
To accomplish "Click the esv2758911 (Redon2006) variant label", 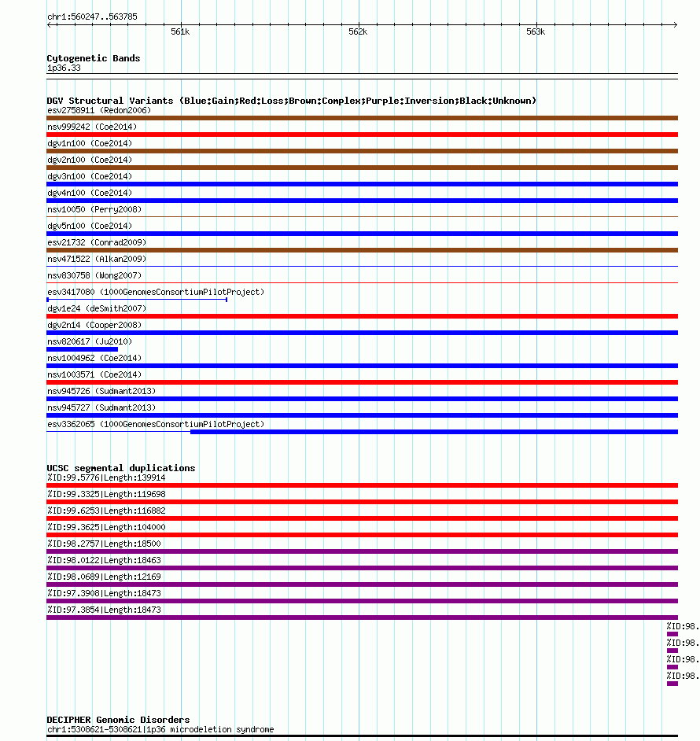I will click(x=99, y=110).
